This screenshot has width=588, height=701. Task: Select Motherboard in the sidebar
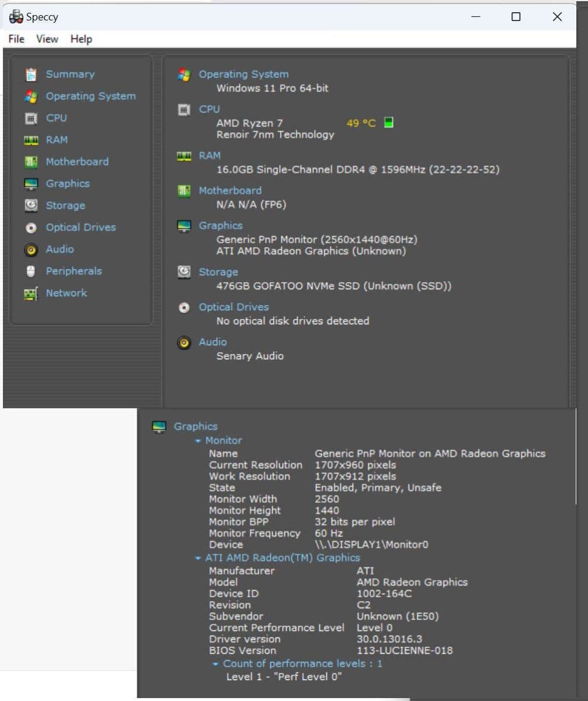click(x=77, y=161)
